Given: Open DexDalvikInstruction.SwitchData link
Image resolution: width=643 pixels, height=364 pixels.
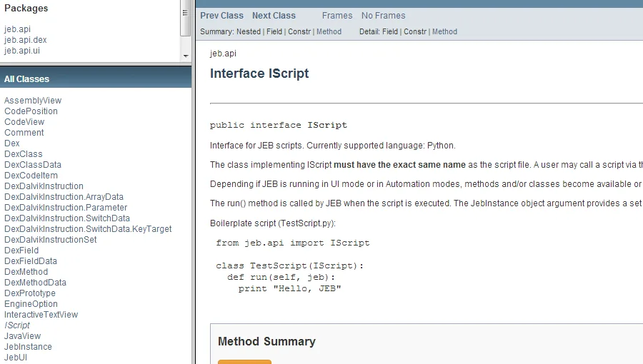Looking at the screenshot, I should [67, 218].
